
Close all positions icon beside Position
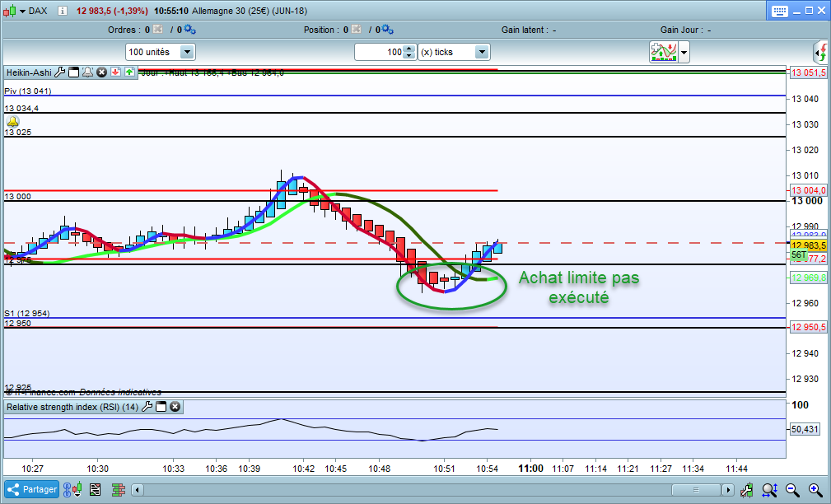coord(356,30)
